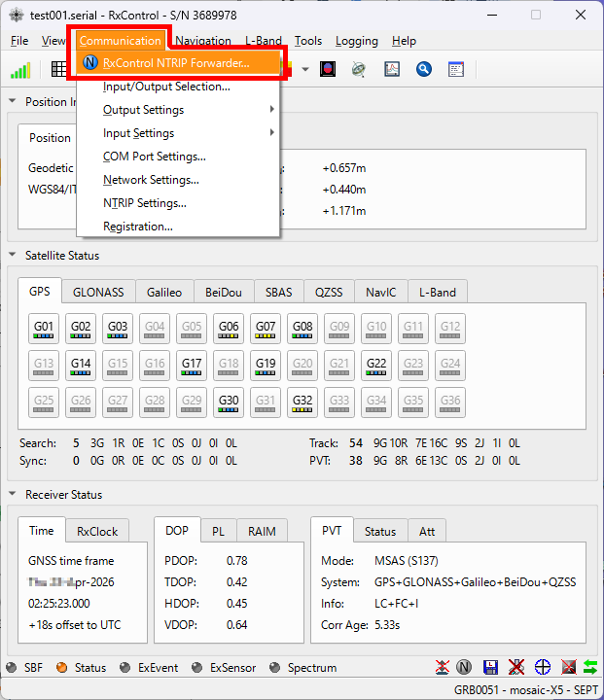
Task: Click the blue floppy disk logging icon
Action: (x=490, y=668)
